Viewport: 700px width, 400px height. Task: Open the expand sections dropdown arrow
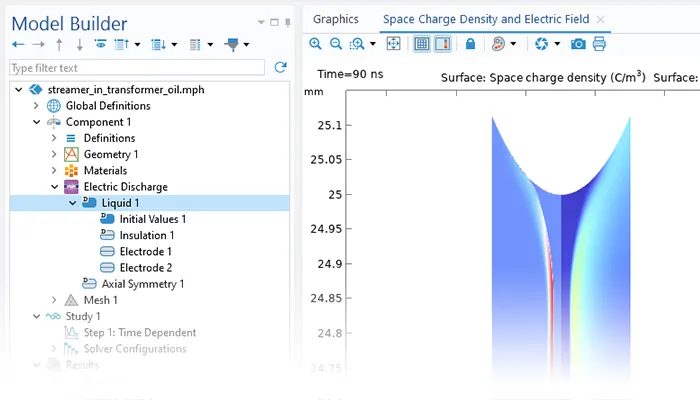pos(175,45)
